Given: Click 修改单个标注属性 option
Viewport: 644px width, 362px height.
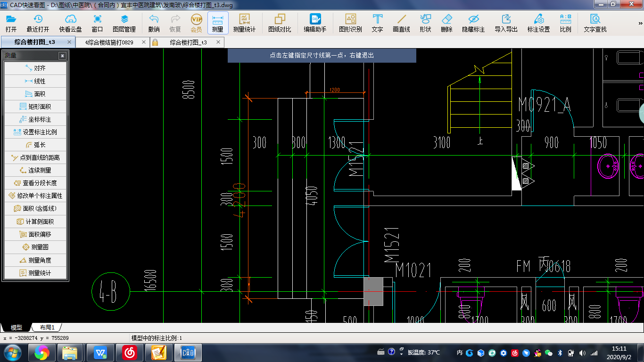Looking at the screenshot, I should point(35,196).
